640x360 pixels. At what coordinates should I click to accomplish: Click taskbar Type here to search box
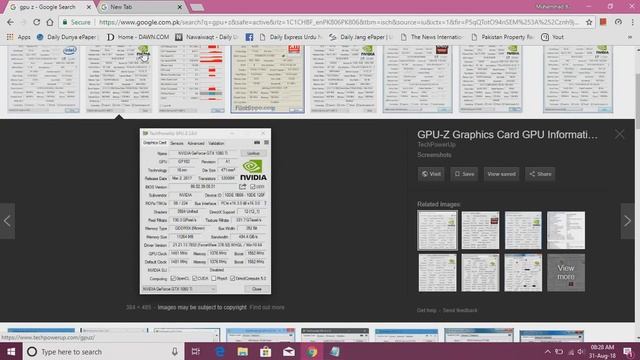pyautogui.click(x=98, y=351)
